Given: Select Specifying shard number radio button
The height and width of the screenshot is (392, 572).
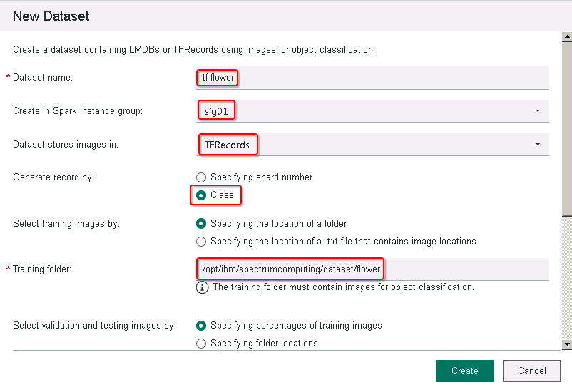Looking at the screenshot, I should 201,177.
